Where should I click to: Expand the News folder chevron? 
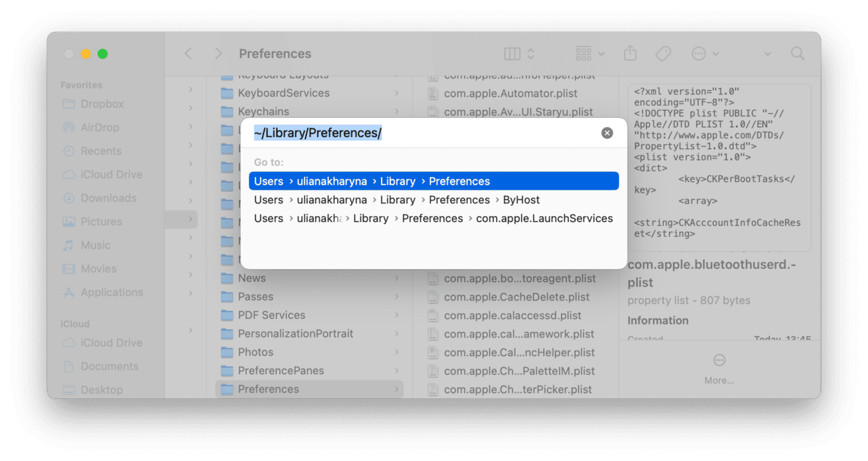[x=396, y=278]
